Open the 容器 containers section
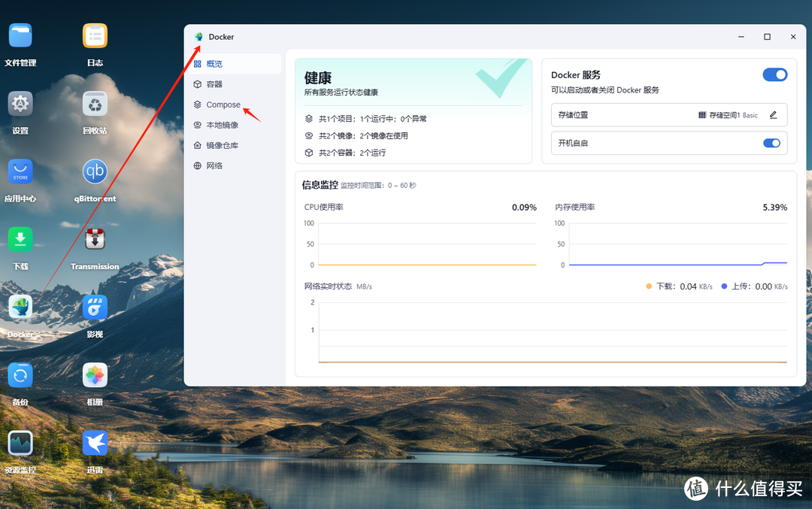The image size is (812, 509). tap(217, 84)
